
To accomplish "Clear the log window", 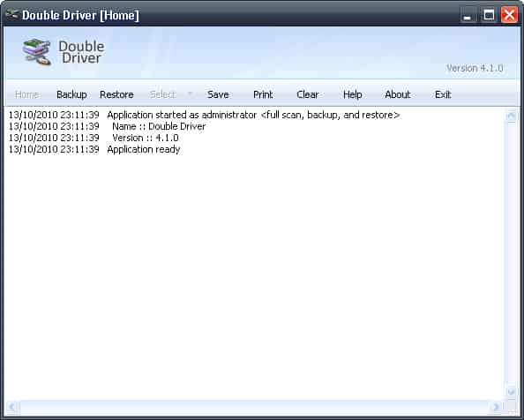I will pos(308,94).
